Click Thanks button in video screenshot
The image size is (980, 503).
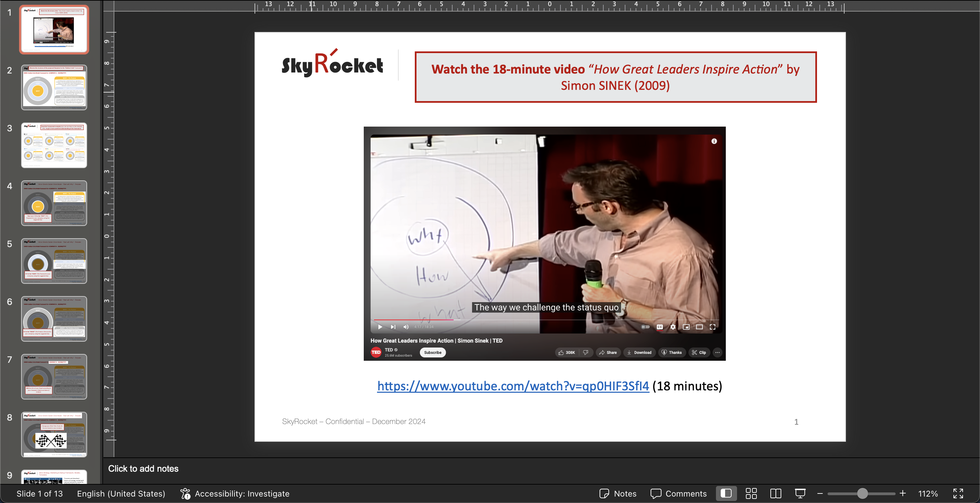click(672, 352)
